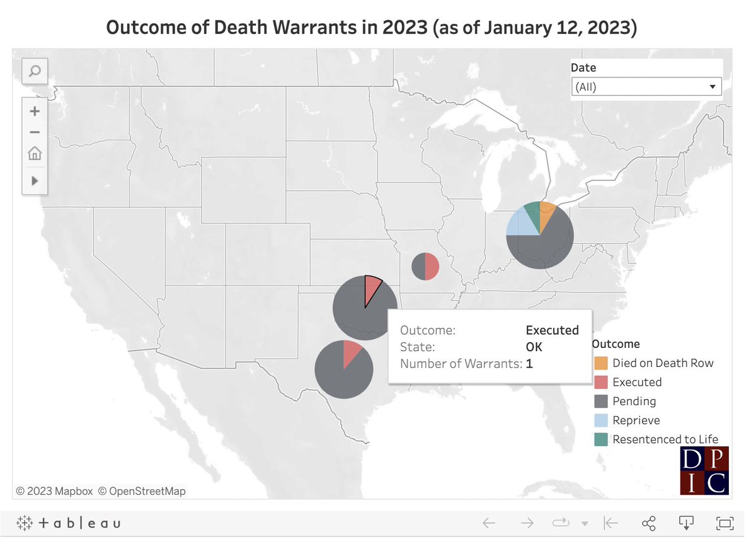Screen dimensions: 756x544
Task: Expand the replay animation options arrow
Action: pos(585,523)
